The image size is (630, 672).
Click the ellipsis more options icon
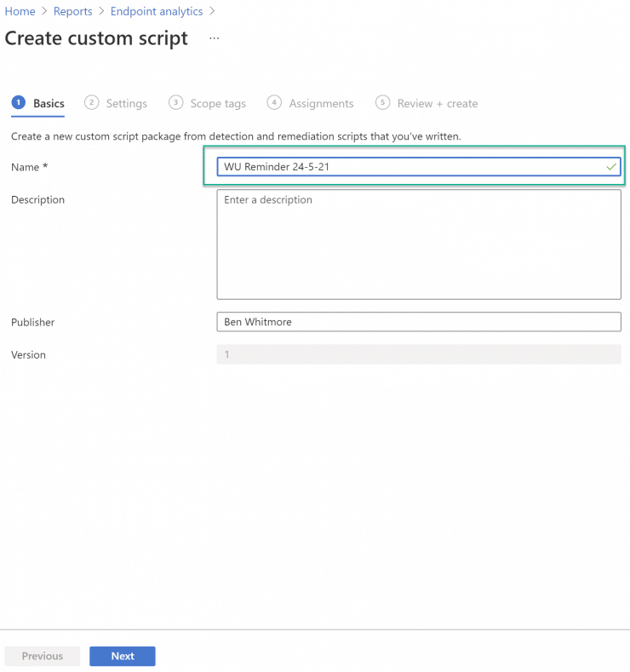(x=215, y=38)
